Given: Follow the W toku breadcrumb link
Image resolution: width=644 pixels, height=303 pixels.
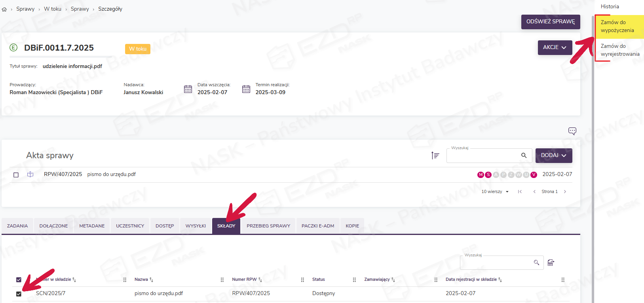Looking at the screenshot, I should pos(53,9).
